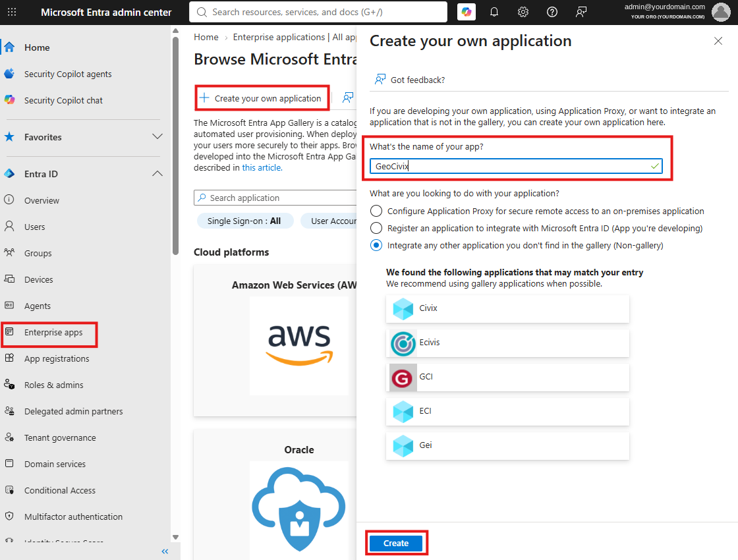Screen dimensions: 738x560
Task: Click the Users person icon
Action: click(9, 227)
